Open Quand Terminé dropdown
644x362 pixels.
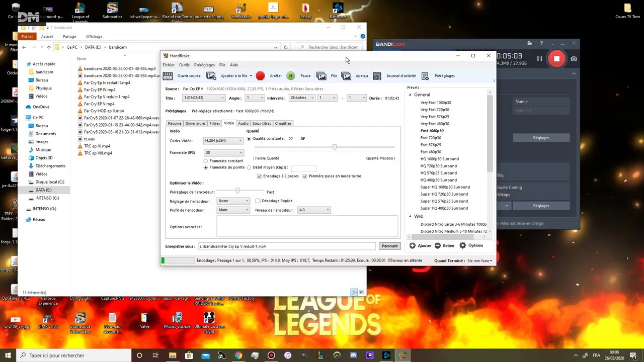(479, 261)
